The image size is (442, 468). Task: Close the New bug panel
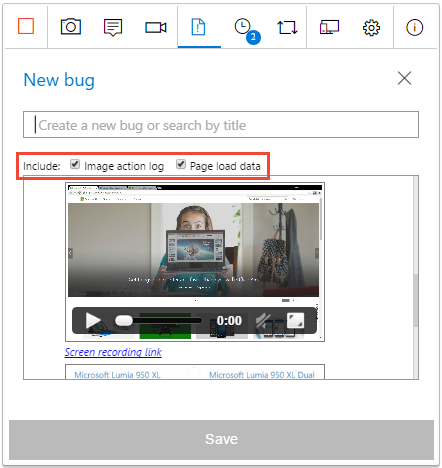coord(404,78)
